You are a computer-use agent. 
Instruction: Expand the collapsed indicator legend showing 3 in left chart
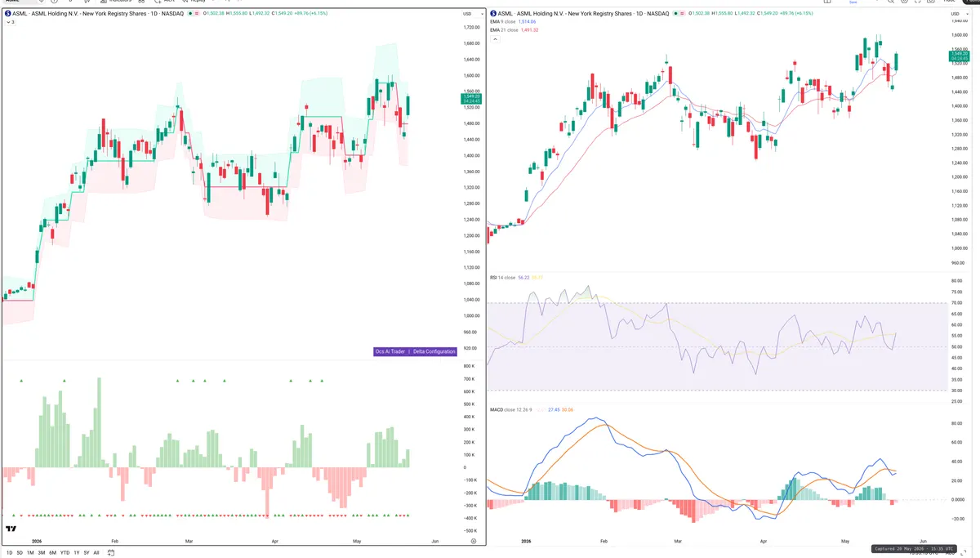(10, 22)
